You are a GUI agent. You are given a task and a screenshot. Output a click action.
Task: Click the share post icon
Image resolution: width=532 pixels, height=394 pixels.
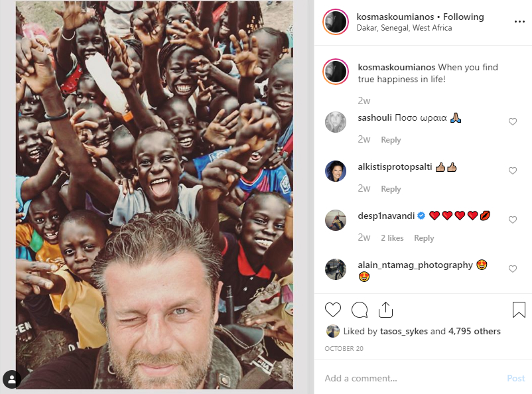[x=386, y=310]
